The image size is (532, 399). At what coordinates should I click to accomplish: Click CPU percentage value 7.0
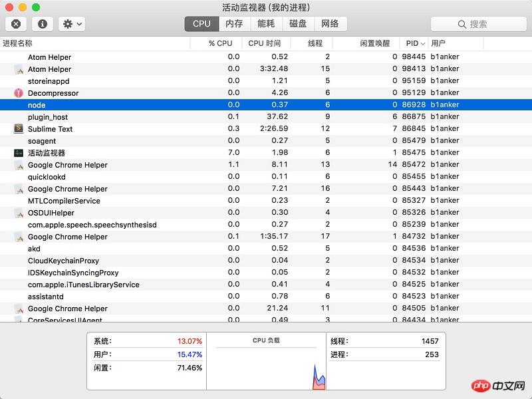[234, 152]
